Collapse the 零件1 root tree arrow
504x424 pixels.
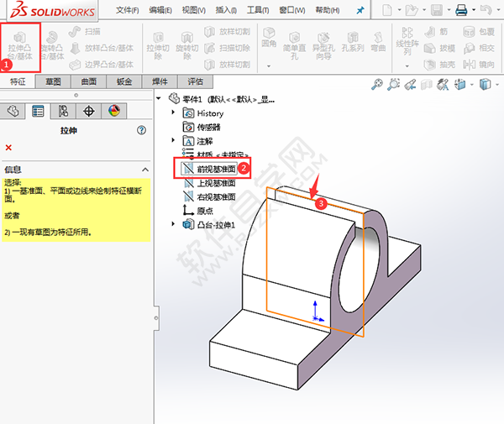coord(159,98)
